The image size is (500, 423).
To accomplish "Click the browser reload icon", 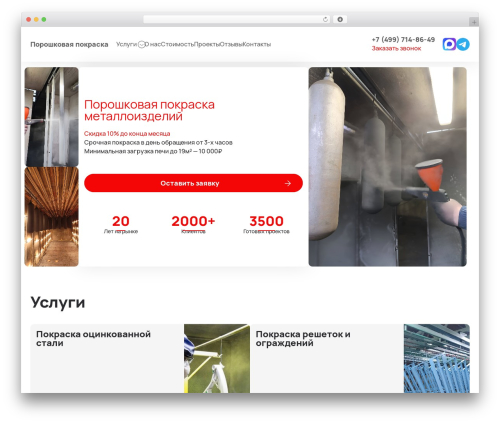I will (x=325, y=19).
